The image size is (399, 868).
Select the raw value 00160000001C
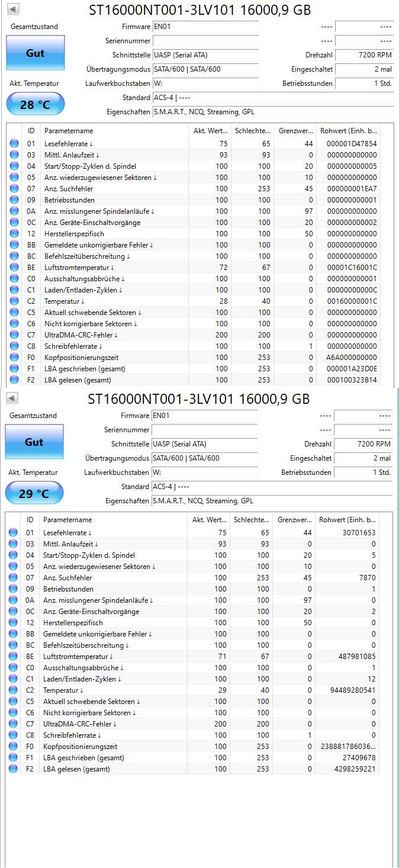point(351,301)
